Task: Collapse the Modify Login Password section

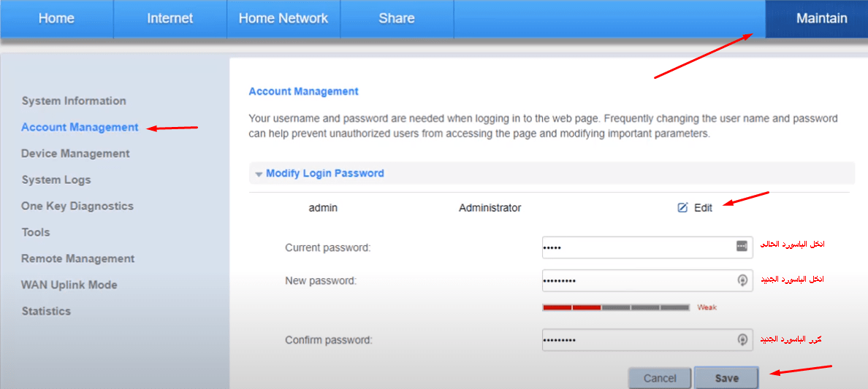Action: [259, 174]
